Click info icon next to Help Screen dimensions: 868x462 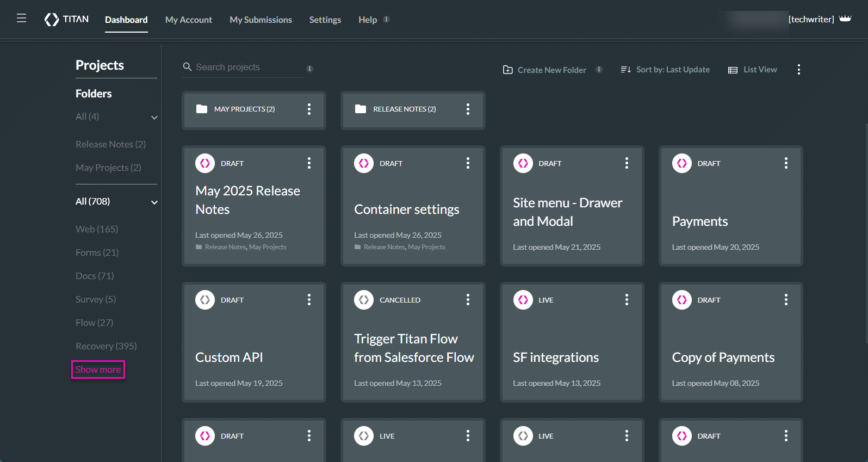[x=386, y=20]
